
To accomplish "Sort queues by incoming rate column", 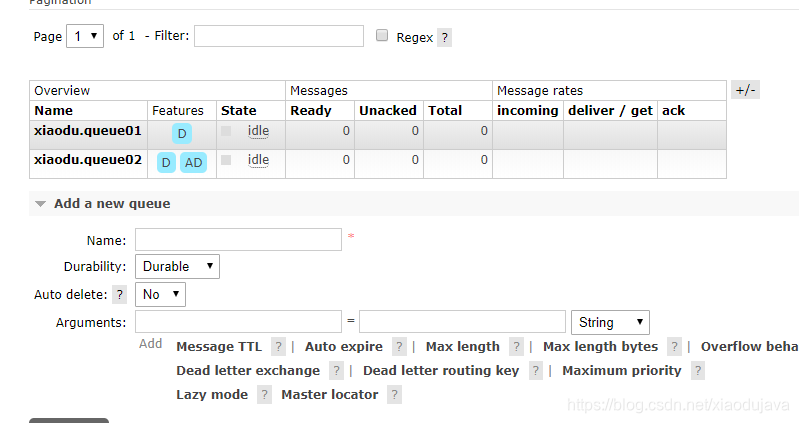I will click(527, 111).
